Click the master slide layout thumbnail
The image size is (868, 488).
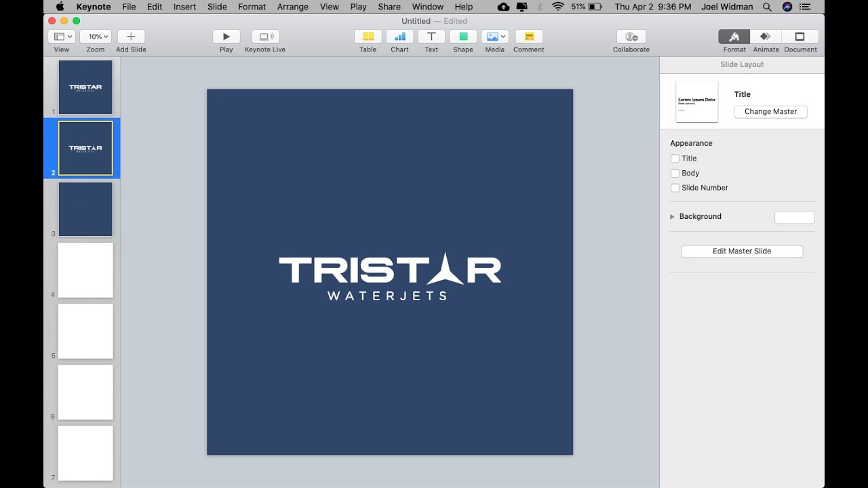pos(697,102)
